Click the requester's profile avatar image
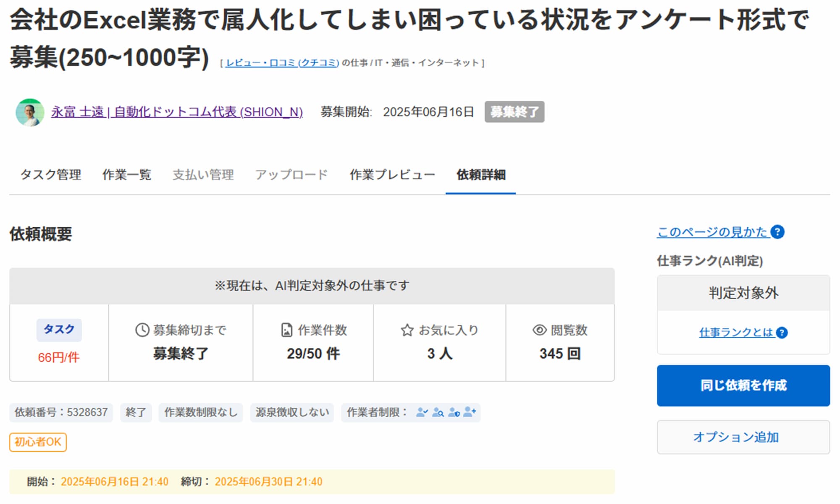 click(x=29, y=112)
